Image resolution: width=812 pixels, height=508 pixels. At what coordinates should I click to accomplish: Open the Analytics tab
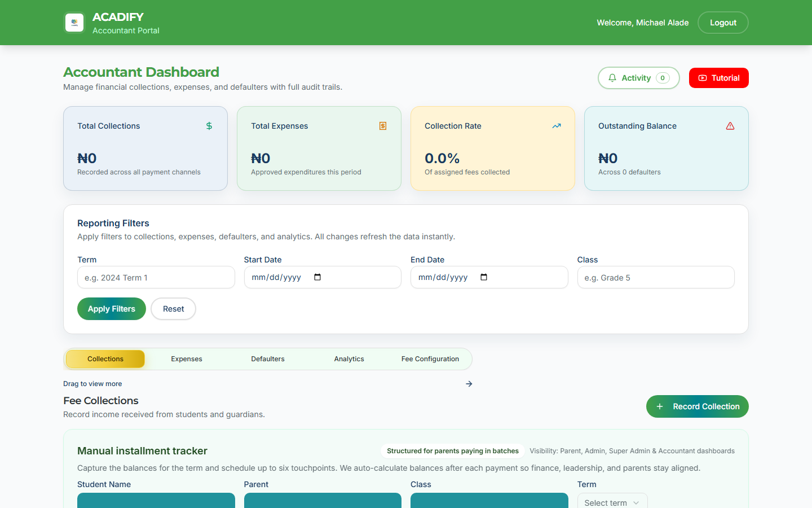tap(349, 358)
